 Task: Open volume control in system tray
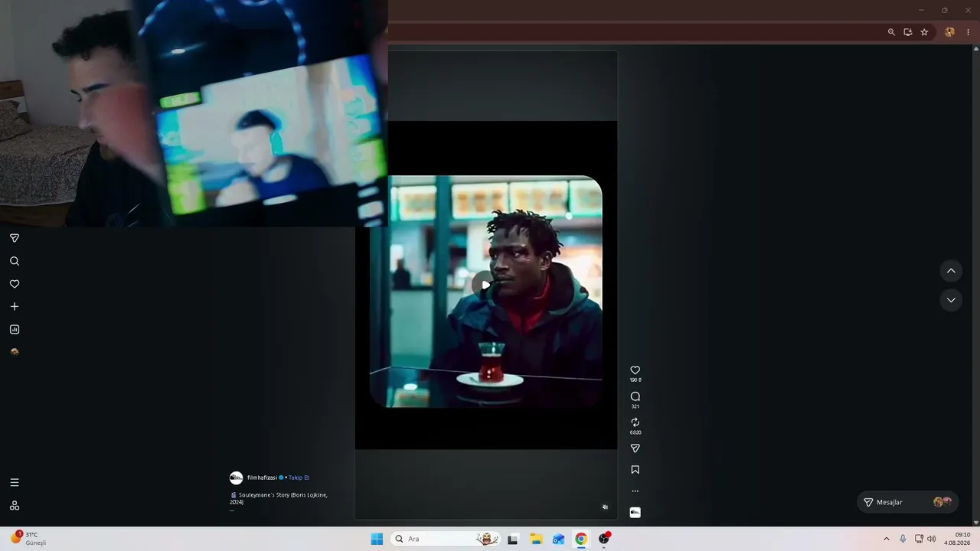pos(932,539)
